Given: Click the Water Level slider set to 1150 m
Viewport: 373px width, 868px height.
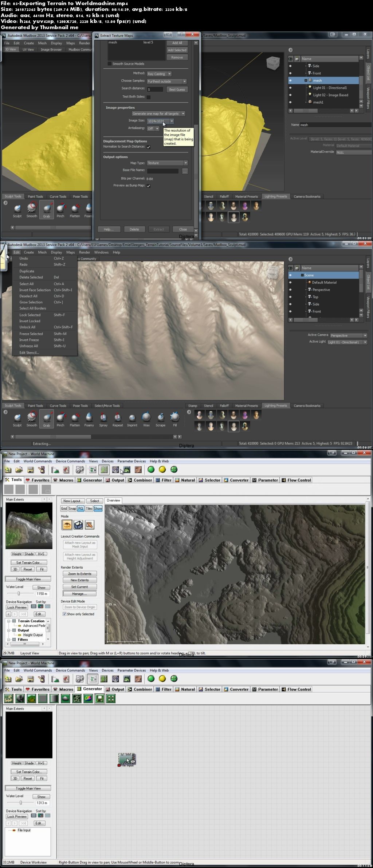Looking at the screenshot, I should 19,594.
